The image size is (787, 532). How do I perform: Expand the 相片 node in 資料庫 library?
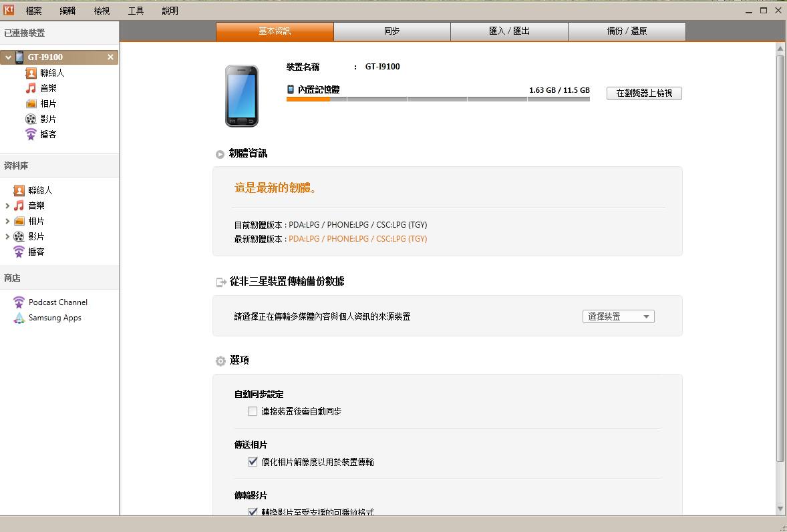tap(7, 221)
